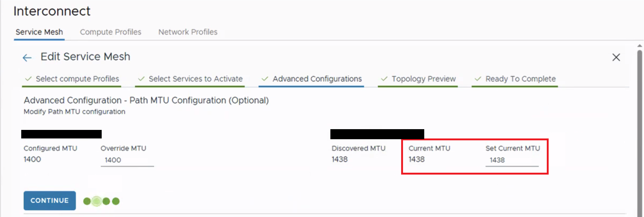Viewport: 644px width, 217px height.
Task: Go to the Select Services to Activate step
Action: click(x=196, y=79)
